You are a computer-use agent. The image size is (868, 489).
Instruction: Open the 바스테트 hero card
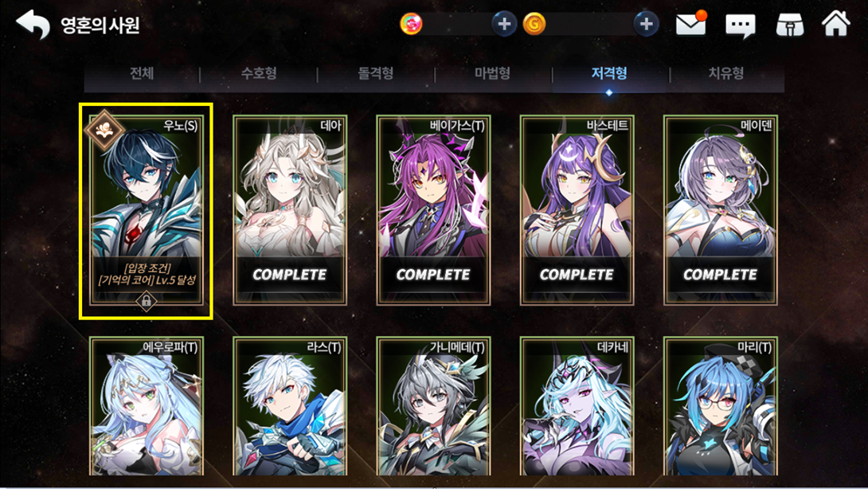point(577,210)
